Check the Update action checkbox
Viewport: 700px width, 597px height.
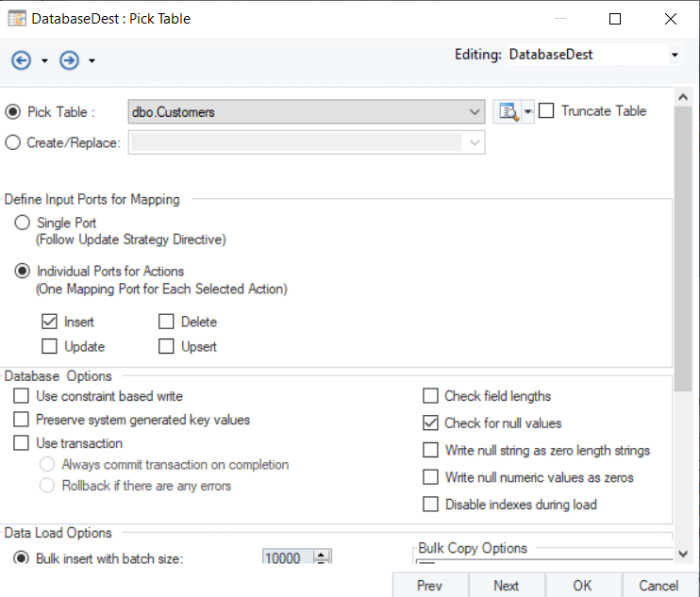[49, 346]
